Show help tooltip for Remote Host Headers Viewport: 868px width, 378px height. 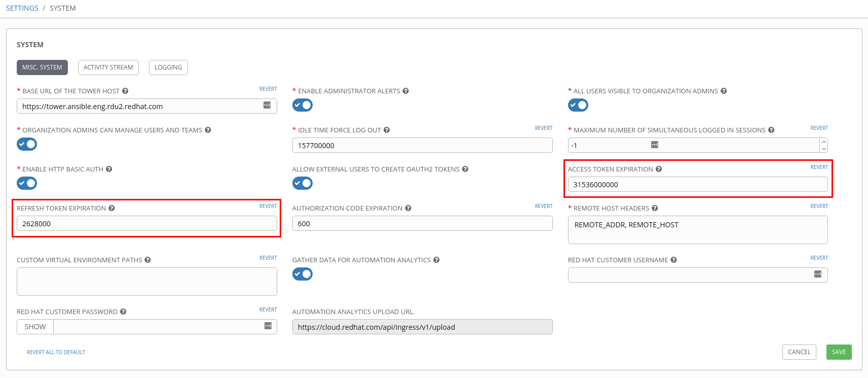655,209
